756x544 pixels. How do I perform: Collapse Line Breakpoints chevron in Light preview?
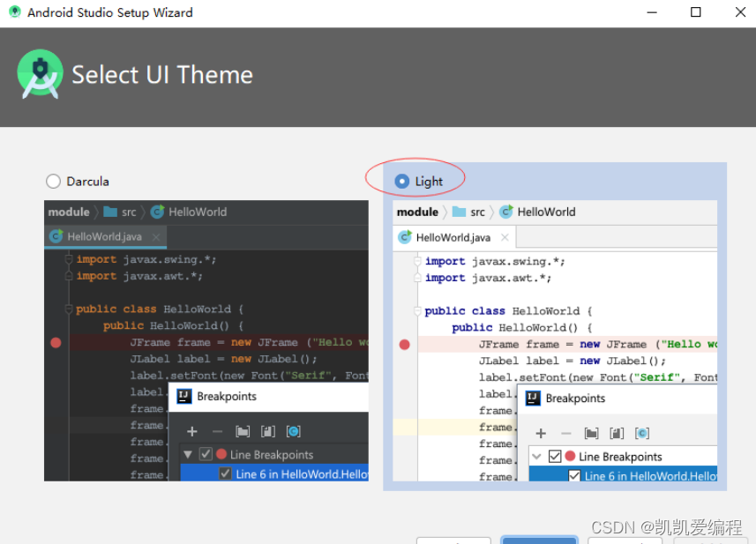pyautogui.click(x=536, y=457)
